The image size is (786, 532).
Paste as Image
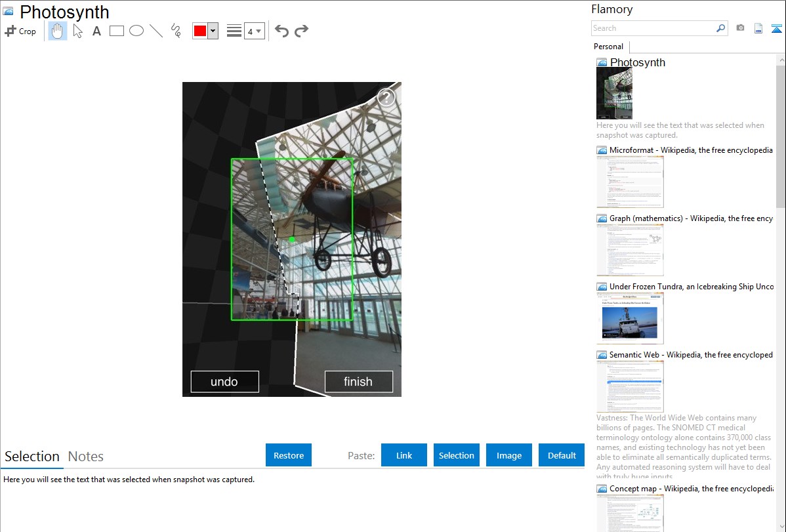click(508, 455)
